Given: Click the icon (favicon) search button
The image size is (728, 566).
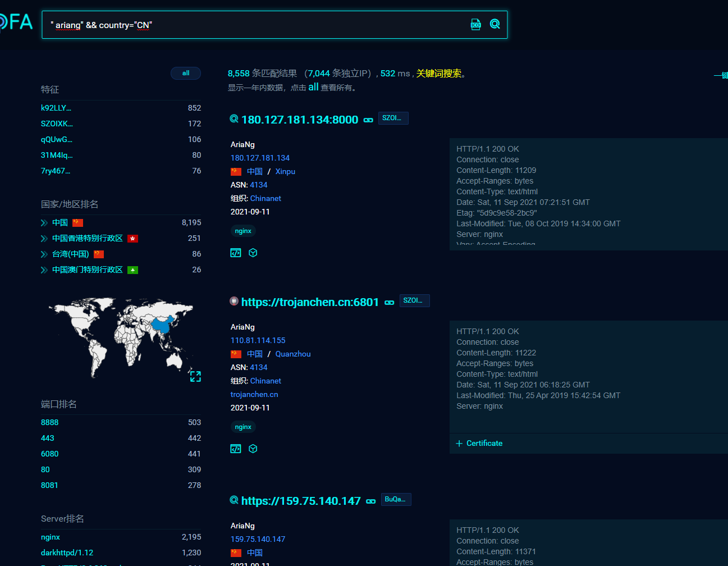Looking at the screenshot, I should point(475,24).
